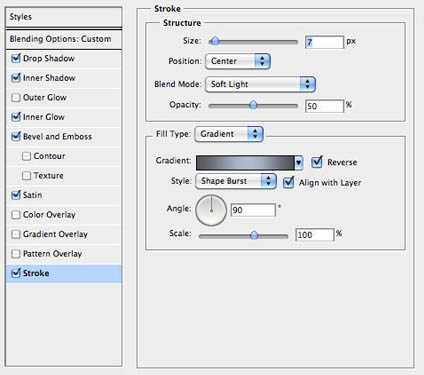Uncheck the Reverse gradient checkbox

(x=317, y=162)
